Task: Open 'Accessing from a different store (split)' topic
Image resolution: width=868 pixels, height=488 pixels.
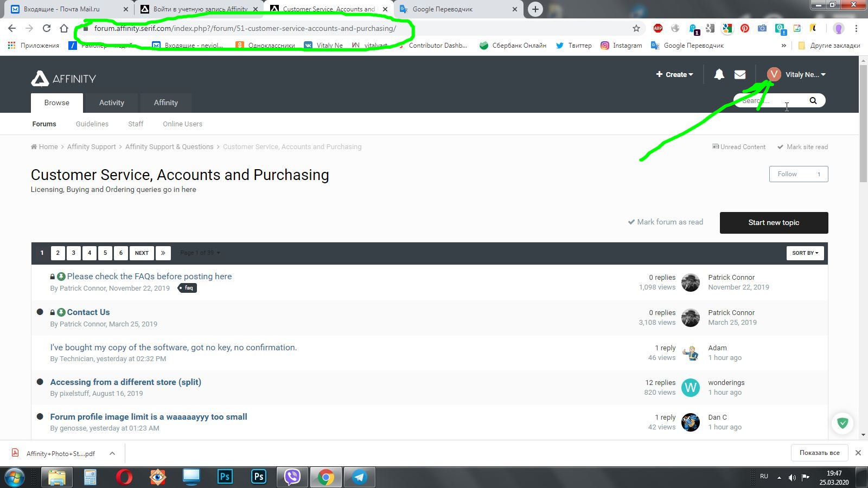Action: click(126, 382)
